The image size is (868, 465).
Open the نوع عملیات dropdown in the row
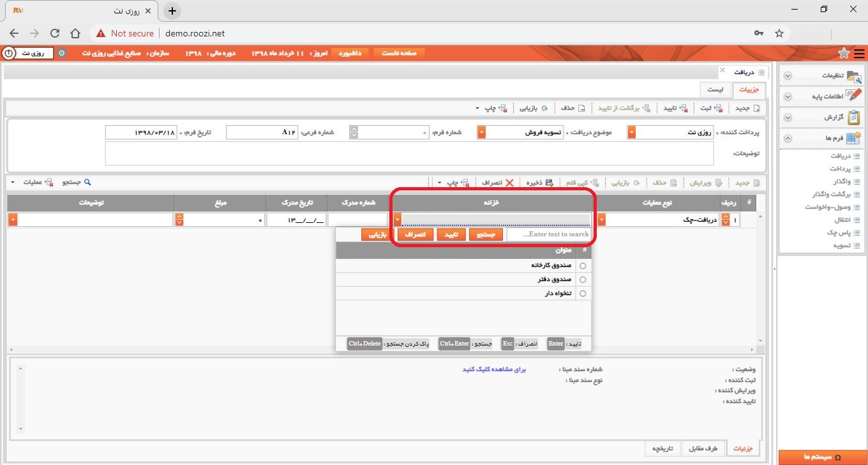[602, 220]
